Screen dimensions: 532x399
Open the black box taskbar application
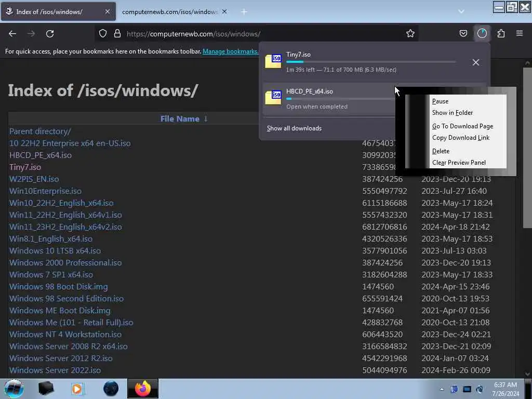(x=46, y=389)
